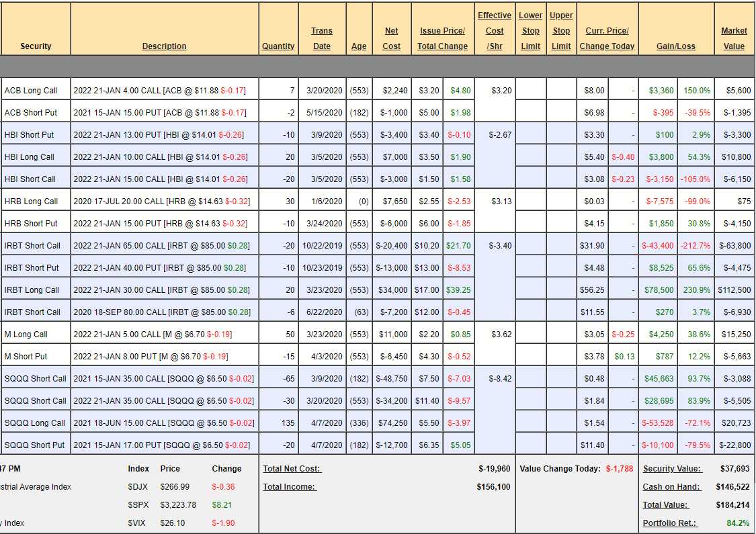Screen dimensions: 756x534
Task: Click the Security Value label
Action: (x=671, y=469)
